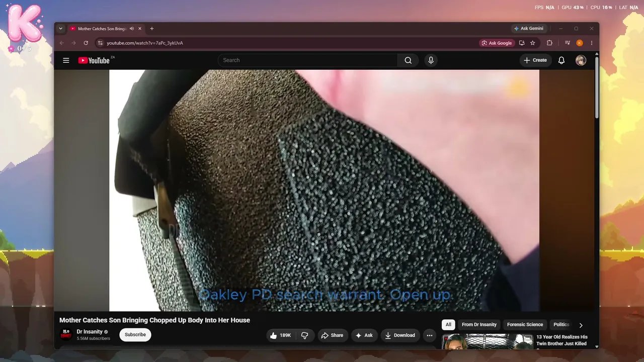Click Ask Gemini in the title bar
This screenshot has height=362, width=644.
[528, 29]
